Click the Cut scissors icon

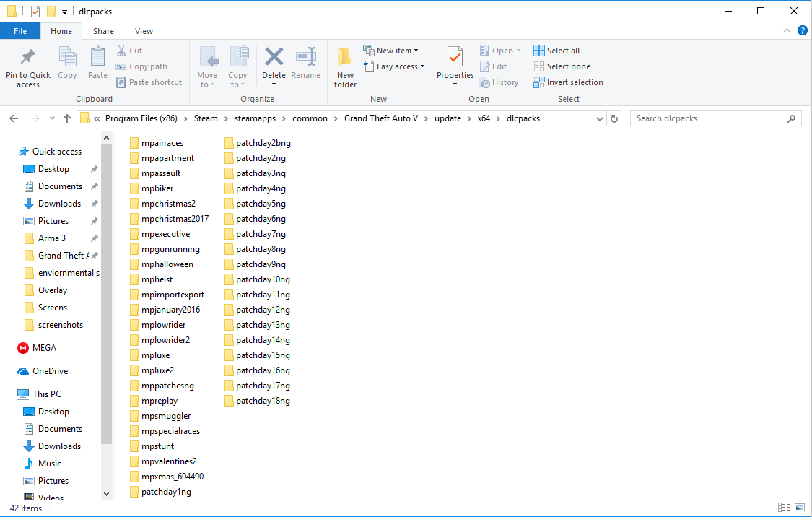point(121,51)
